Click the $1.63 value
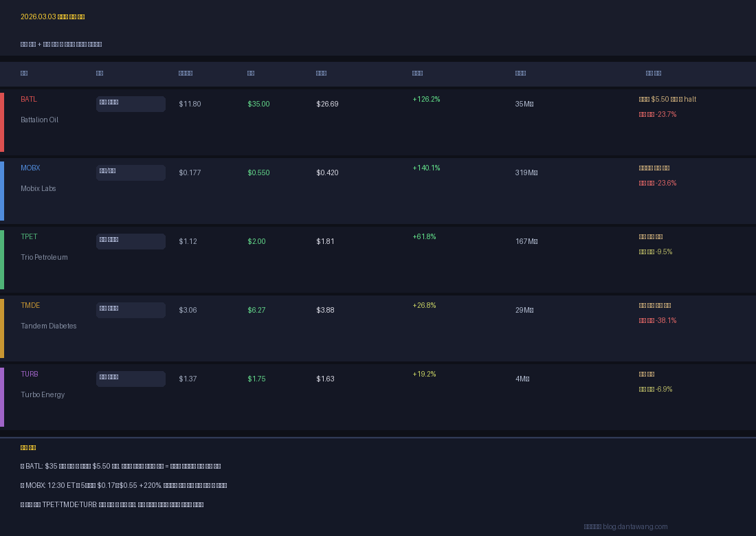 coord(326,379)
